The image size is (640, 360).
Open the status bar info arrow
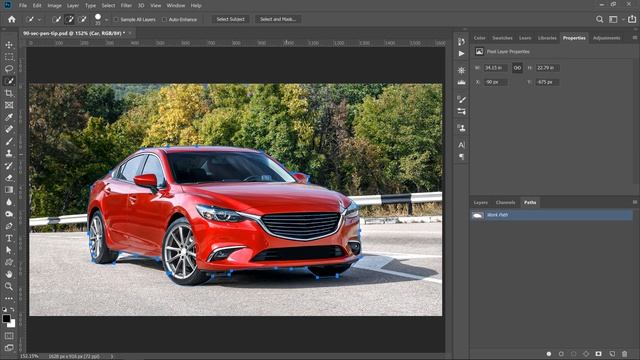click(x=112, y=356)
